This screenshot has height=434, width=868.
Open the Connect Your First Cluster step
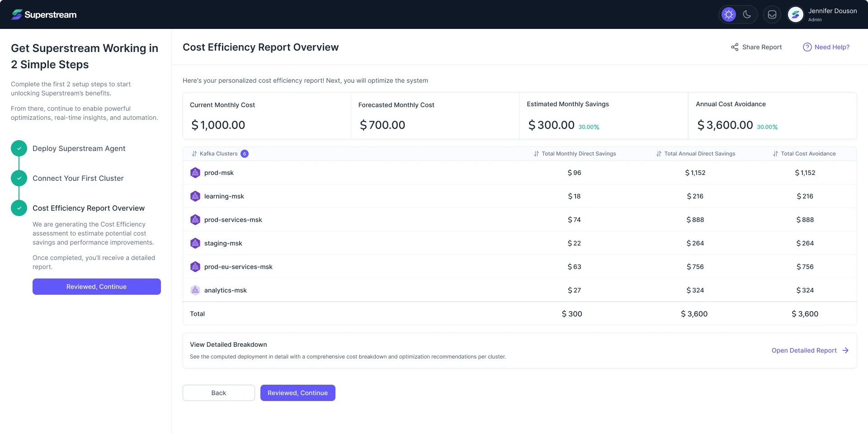[78, 178]
